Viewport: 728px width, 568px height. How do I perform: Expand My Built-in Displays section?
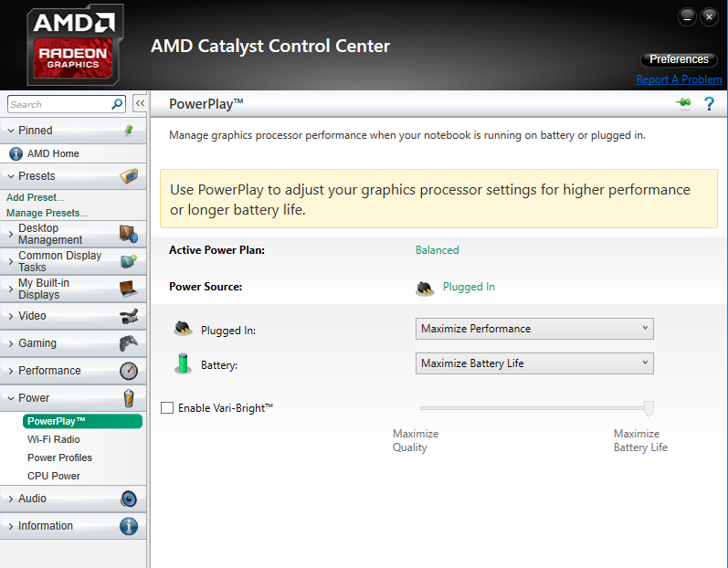[11, 289]
